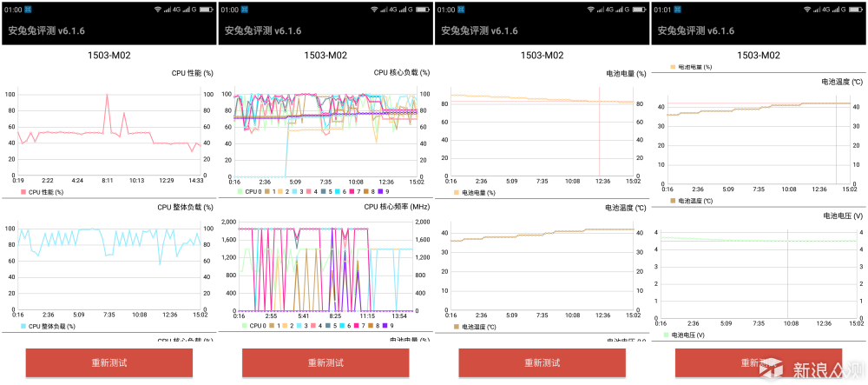Viewport: 868px width, 385px height.
Task: Tap the battery icon on the 01:01 screen
Action: (856, 10)
